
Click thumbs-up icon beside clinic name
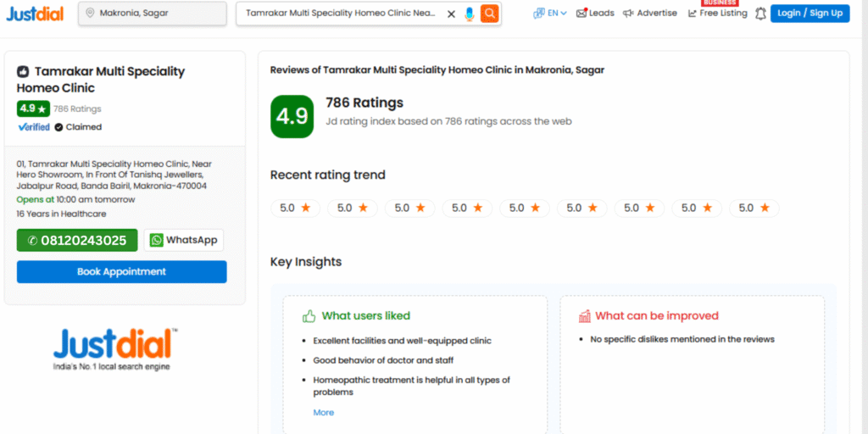[23, 71]
